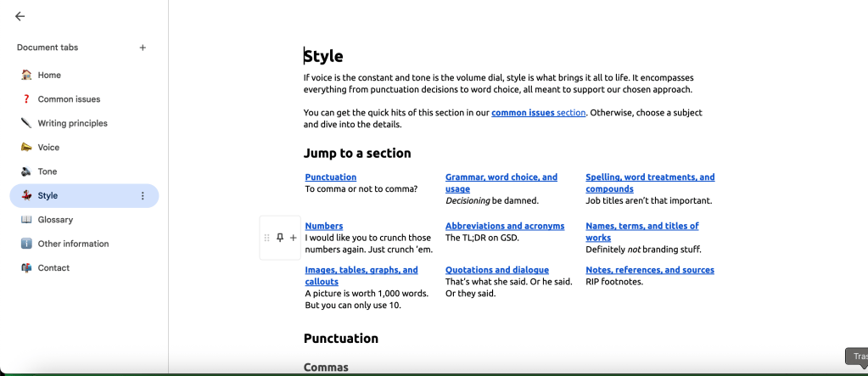Click the open book Glossary icon
The image size is (868, 376).
point(26,220)
